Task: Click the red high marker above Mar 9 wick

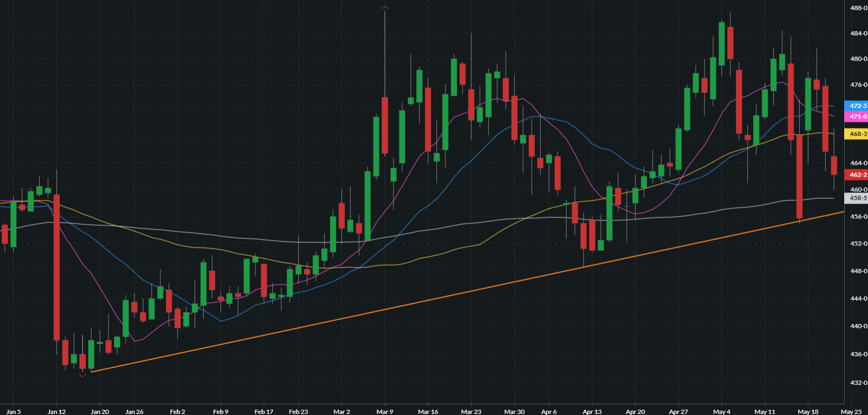Action: [x=385, y=8]
